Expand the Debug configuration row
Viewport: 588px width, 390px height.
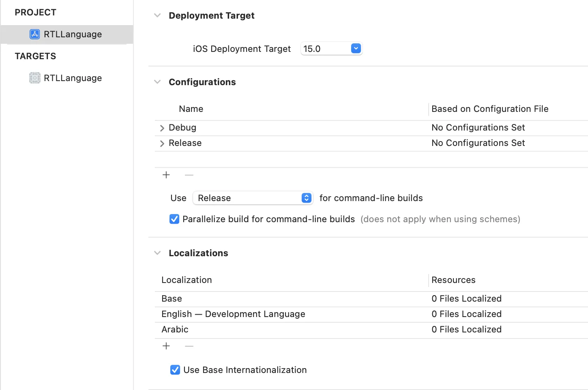click(162, 128)
